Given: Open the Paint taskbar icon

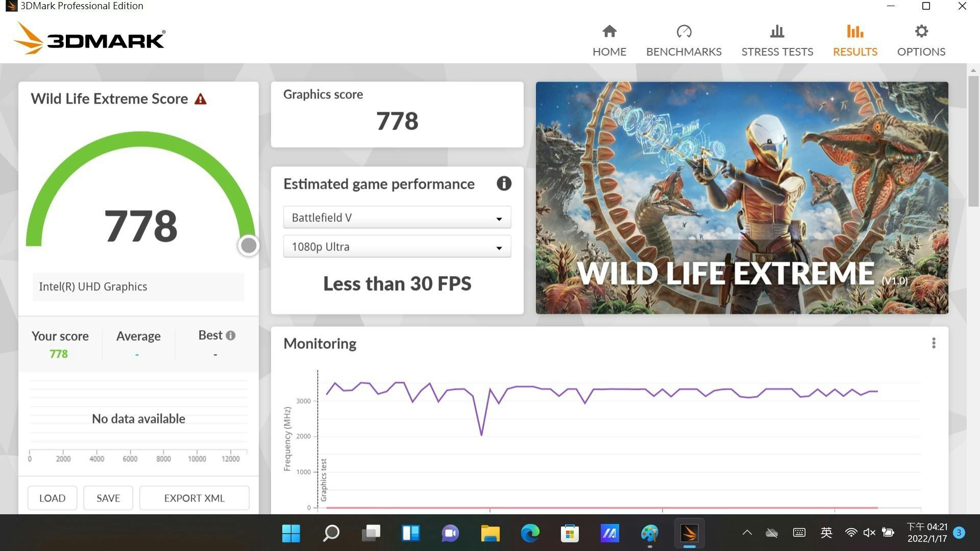Looking at the screenshot, I should (x=649, y=533).
